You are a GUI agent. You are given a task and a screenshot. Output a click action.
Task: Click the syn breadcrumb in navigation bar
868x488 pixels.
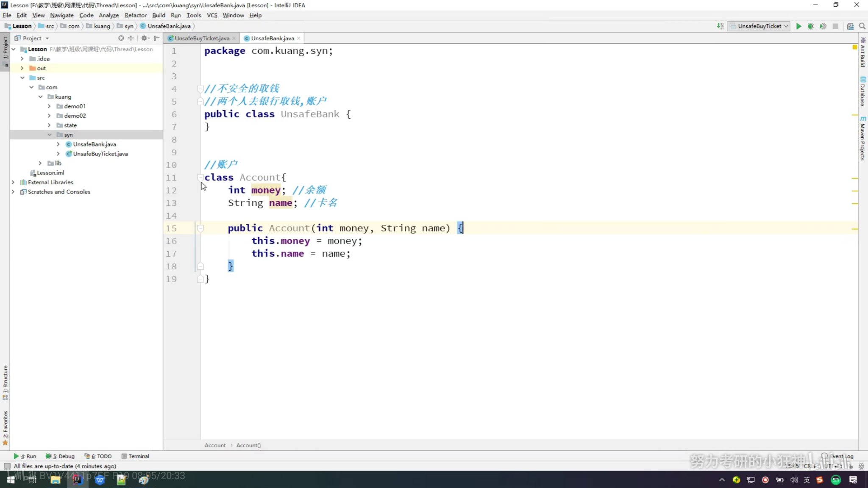coord(129,26)
